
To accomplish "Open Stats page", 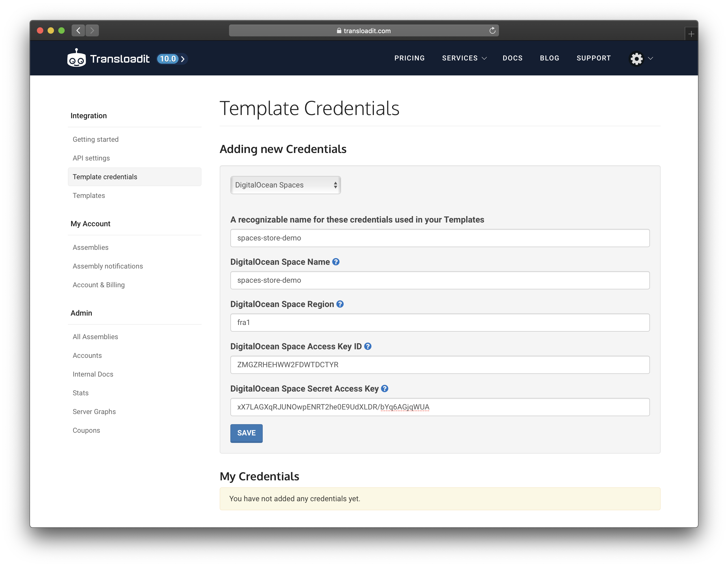I will (81, 393).
